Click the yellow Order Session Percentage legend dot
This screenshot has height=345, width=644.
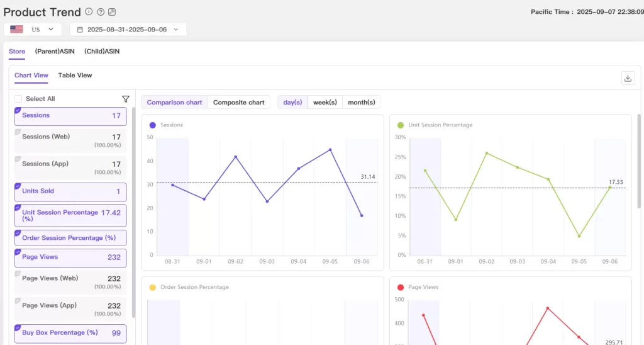coord(153,288)
